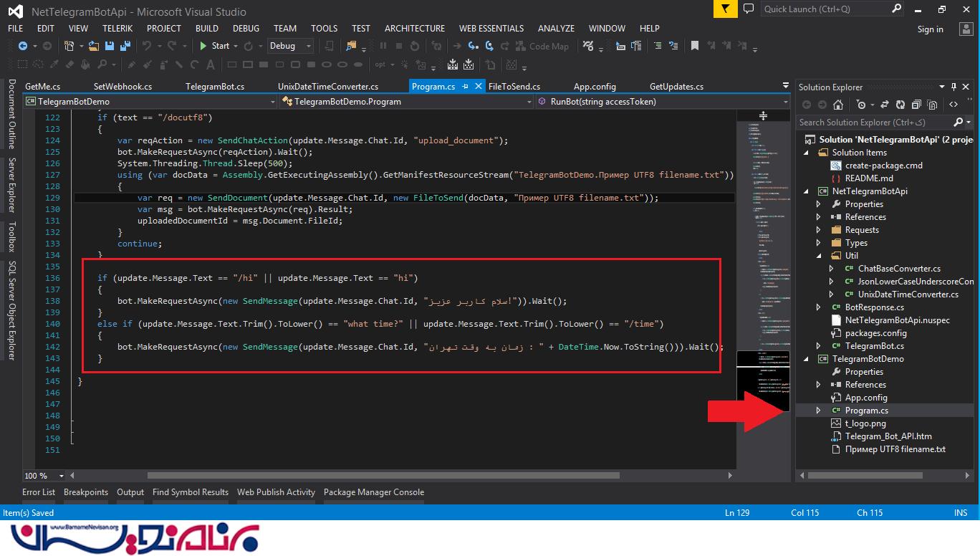Open the TelegramBotDemo.Program type dropdown
The image size is (980, 556).
pos(529,102)
